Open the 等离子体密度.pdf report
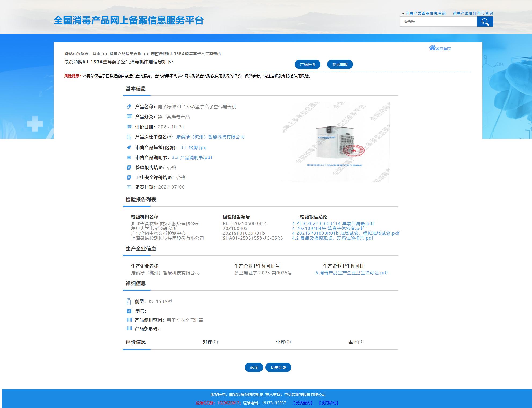 pos(328,228)
